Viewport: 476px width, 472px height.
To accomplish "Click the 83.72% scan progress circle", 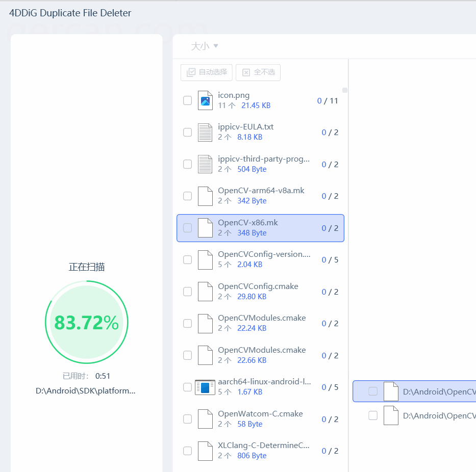I will point(87,322).
